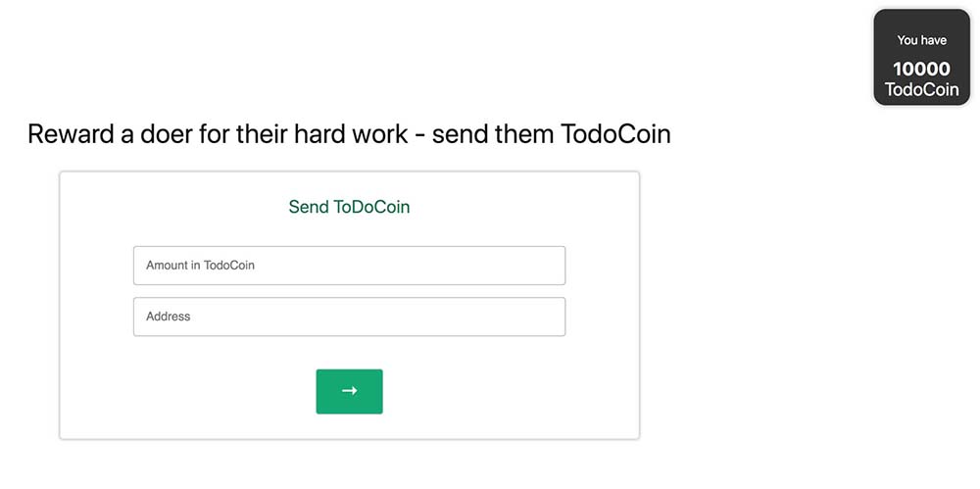Click the TodoCoin label in balance badge
The height and width of the screenshot is (489, 980).
coord(921,90)
